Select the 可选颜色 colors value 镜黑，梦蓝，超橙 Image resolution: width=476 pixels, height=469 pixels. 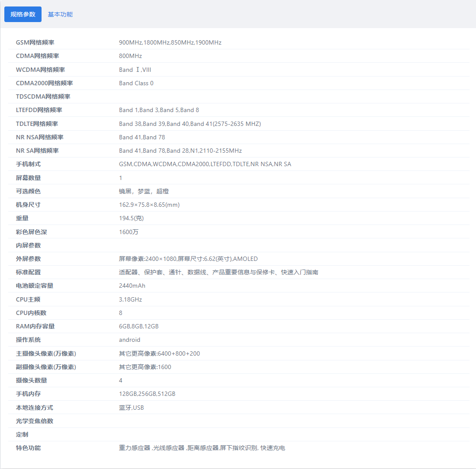point(144,191)
